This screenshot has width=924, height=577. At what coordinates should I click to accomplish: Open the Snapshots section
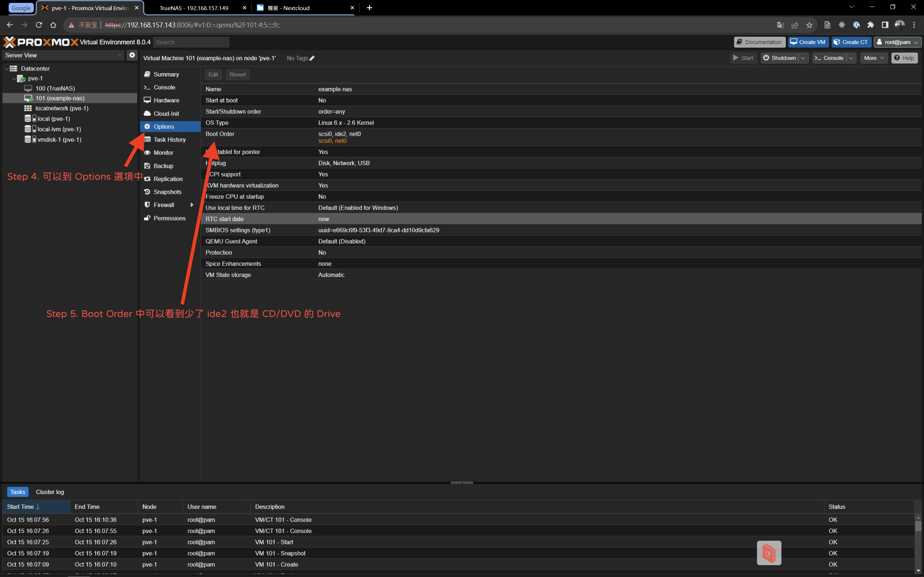(x=167, y=192)
